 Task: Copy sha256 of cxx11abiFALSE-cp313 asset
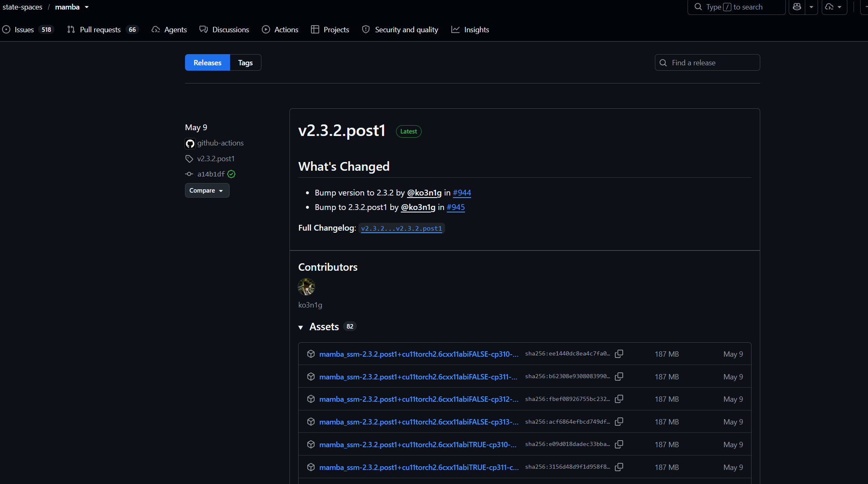click(x=619, y=422)
